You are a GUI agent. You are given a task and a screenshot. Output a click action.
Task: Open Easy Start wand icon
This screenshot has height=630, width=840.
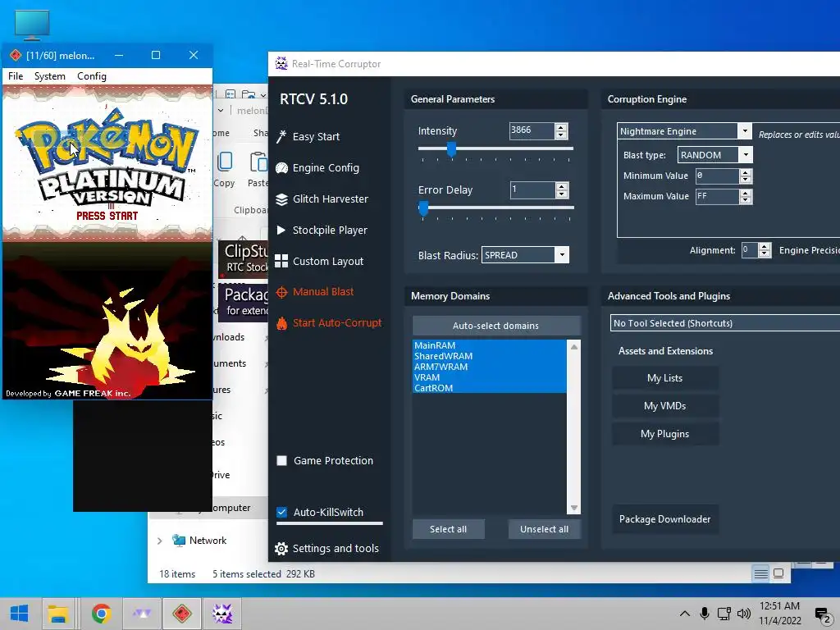(x=281, y=137)
